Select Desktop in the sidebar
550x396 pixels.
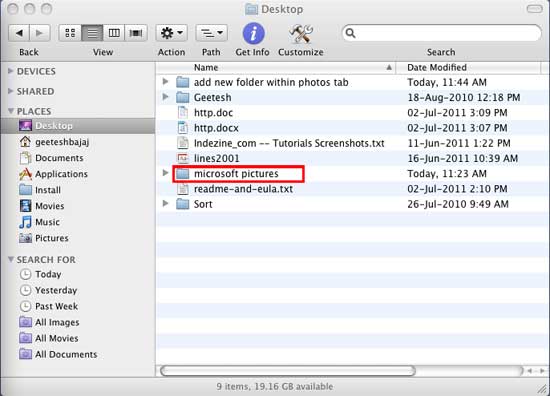click(x=78, y=126)
